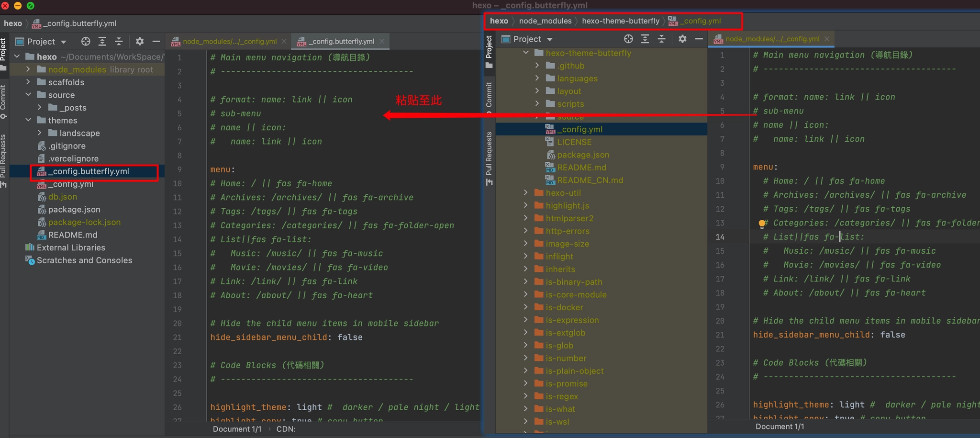Collapse all tree nodes in right Project panel
Viewport: 980px width, 438px height.
click(x=662, y=39)
